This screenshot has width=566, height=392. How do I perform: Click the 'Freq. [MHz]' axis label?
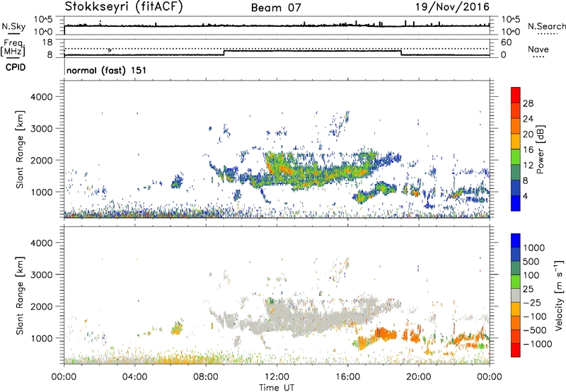13,48
